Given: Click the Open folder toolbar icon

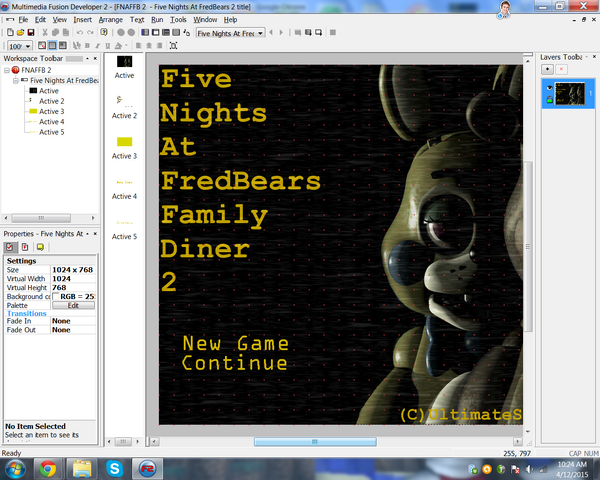Looking at the screenshot, I should click(x=20, y=33).
